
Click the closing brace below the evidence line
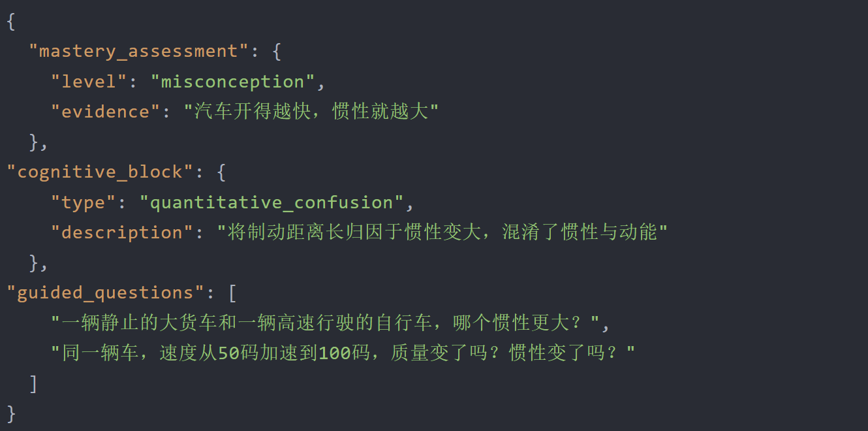pyautogui.click(x=33, y=142)
